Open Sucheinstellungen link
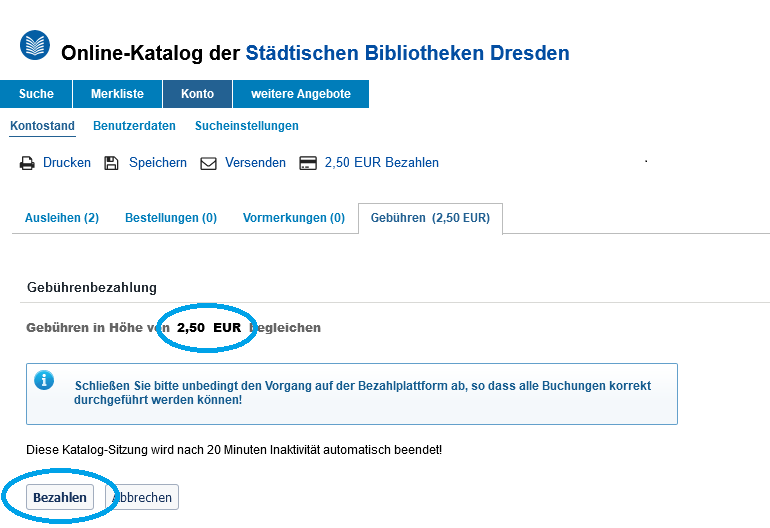 [x=247, y=126]
